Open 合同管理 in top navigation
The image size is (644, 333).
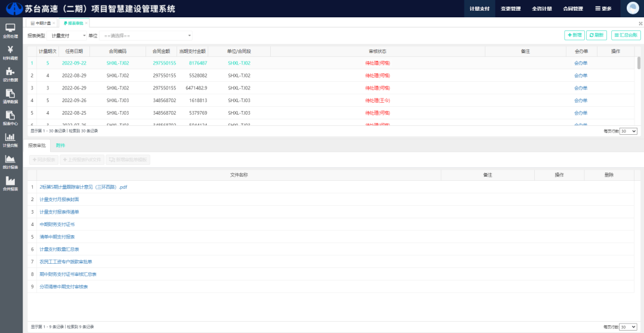pos(573,8)
